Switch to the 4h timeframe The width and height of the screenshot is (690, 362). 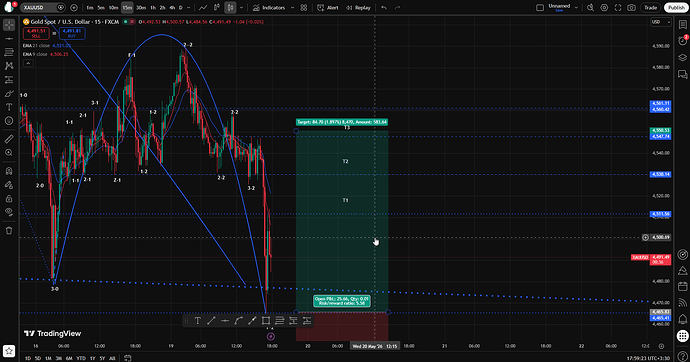point(172,7)
